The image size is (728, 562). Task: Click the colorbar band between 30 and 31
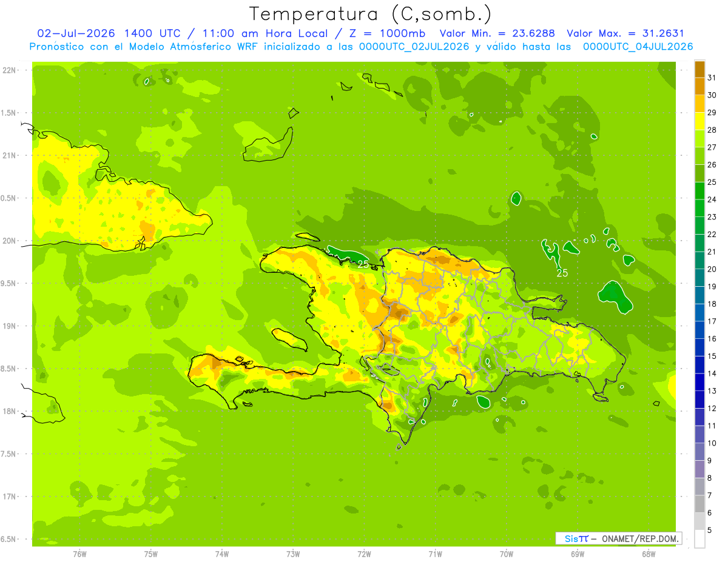click(x=699, y=87)
